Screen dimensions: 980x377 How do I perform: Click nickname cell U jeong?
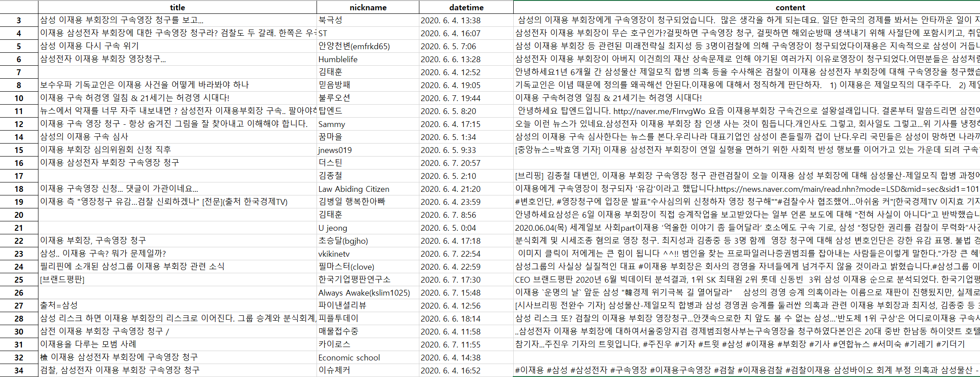point(368,228)
